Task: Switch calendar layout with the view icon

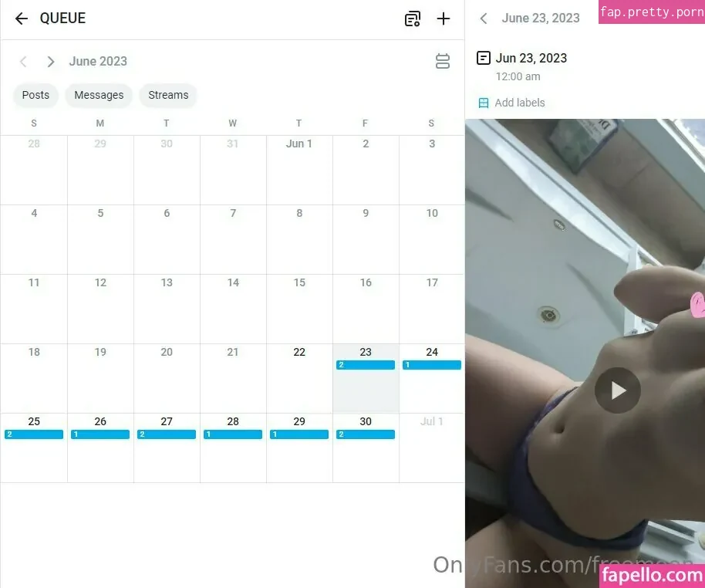Action: click(x=443, y=61)
